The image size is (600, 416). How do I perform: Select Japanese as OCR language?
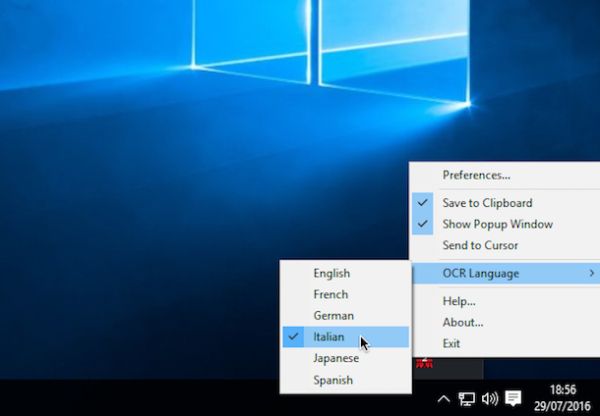(346, 358)
